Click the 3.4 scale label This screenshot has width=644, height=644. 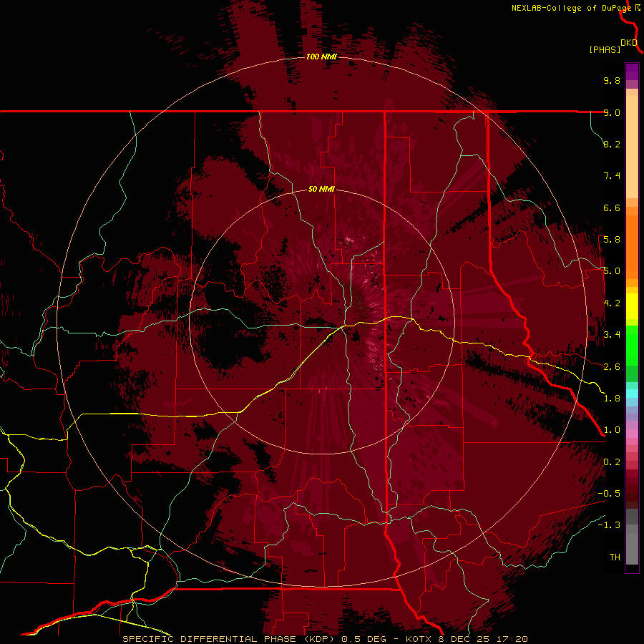612,335
